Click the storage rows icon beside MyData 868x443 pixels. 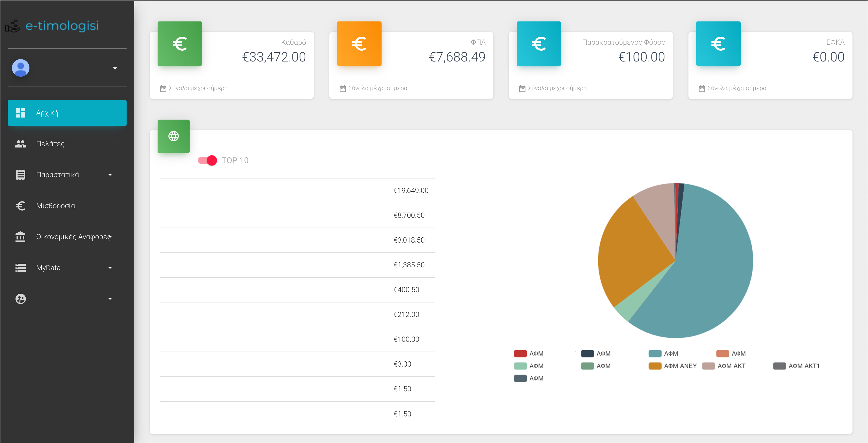[x=21, y=268]
